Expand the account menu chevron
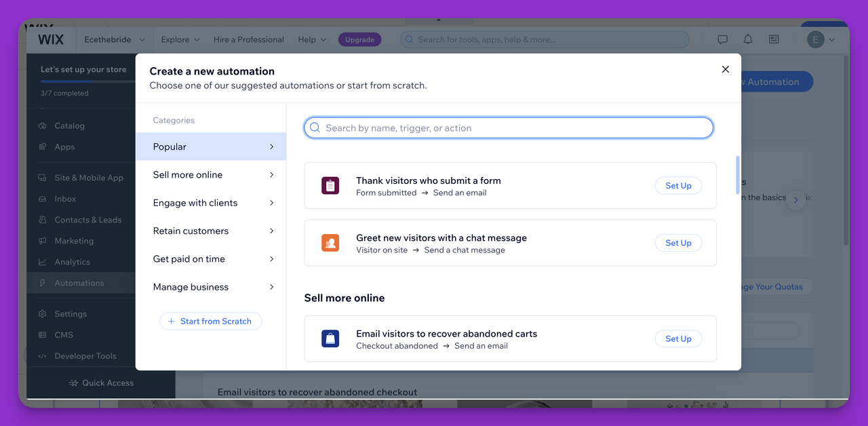The image size is (868, 426). tap(832, 40)
